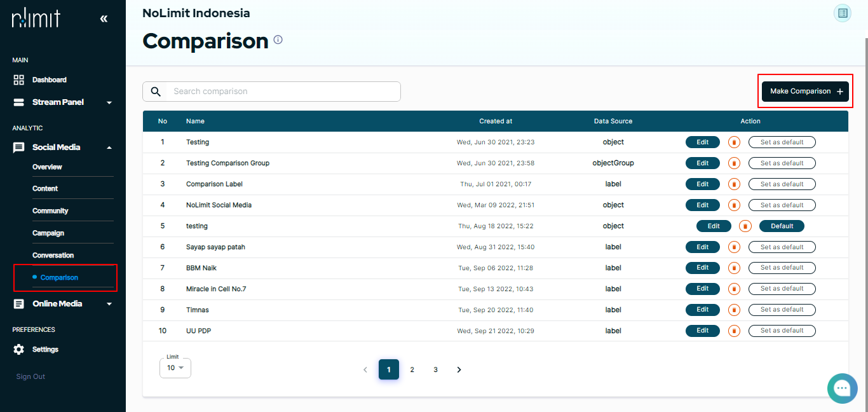The height and width of the screenshot is (412, 868).
Task: Go to page 2 of results
Action: 412,369
